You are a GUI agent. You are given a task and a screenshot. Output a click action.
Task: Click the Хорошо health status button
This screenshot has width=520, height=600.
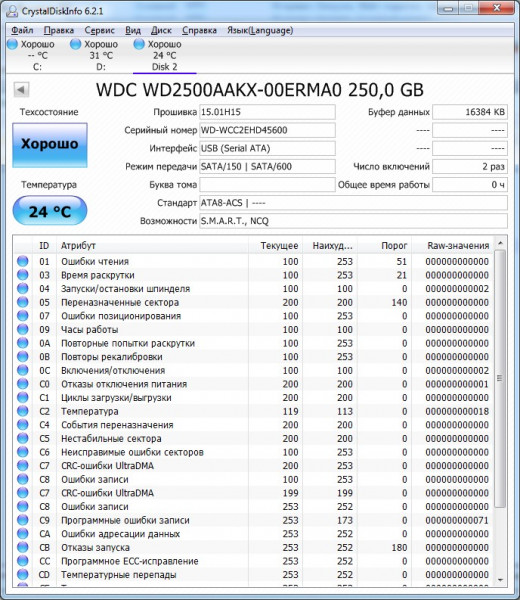pos(50,145)
